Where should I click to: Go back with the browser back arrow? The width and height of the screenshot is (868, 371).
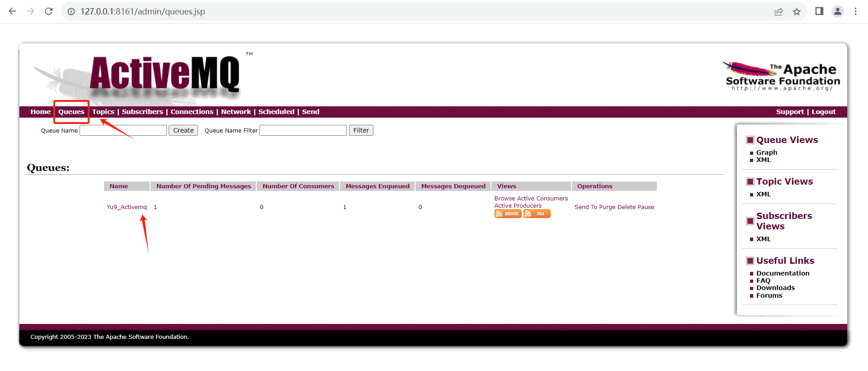click(x=13, y=11)
